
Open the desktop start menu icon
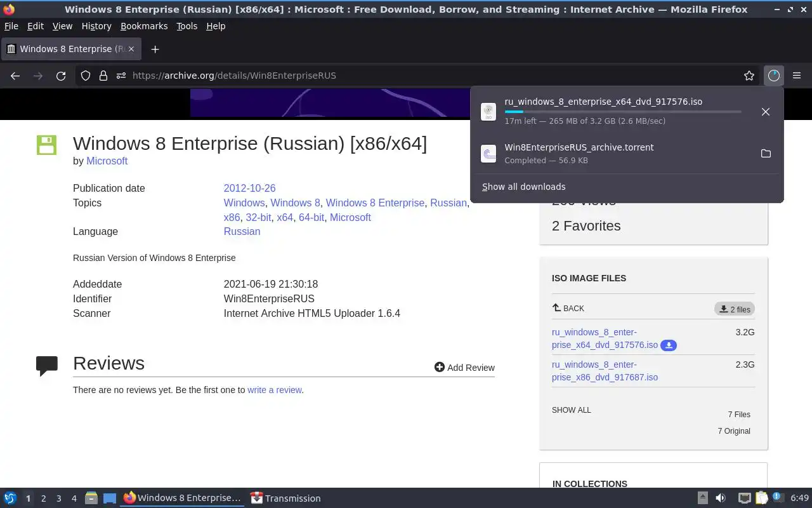[x=10, y=498]
